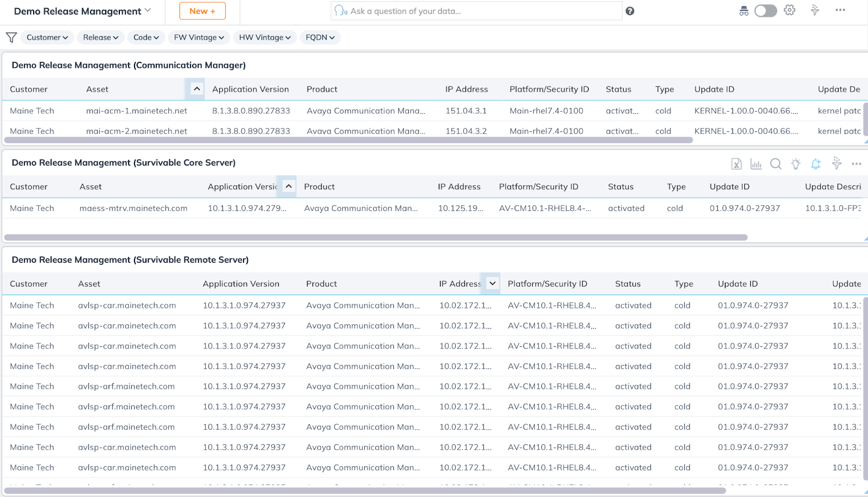Click the New + button
Image resolution: width=868 pixels, height=497 pixels.
tap(202, 10)
